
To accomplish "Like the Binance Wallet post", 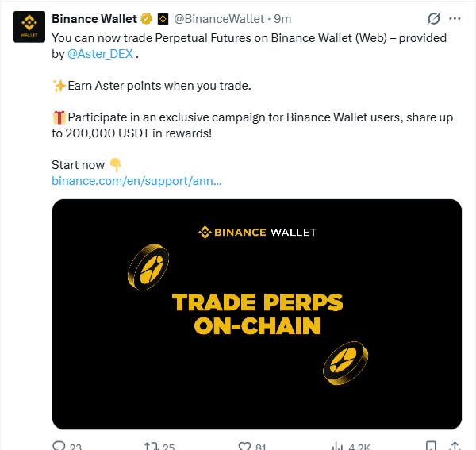I will [x=245, y=446].
